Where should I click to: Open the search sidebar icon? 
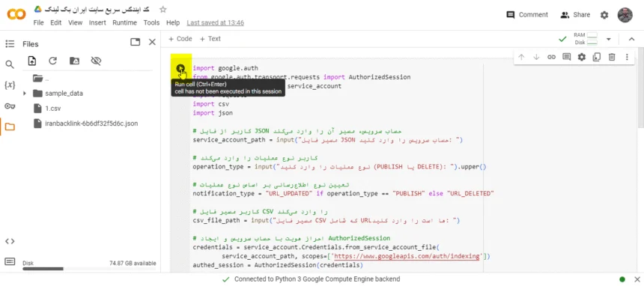click(x=10, y=64)
